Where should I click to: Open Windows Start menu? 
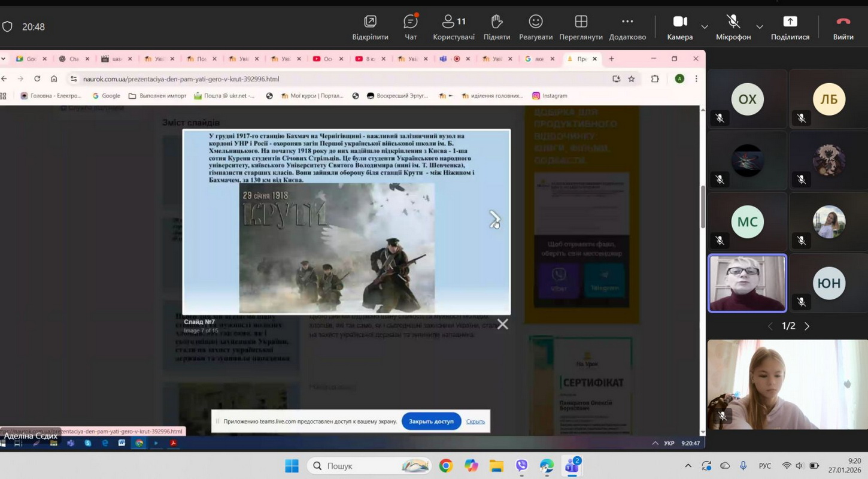click(x=292, y=466)
